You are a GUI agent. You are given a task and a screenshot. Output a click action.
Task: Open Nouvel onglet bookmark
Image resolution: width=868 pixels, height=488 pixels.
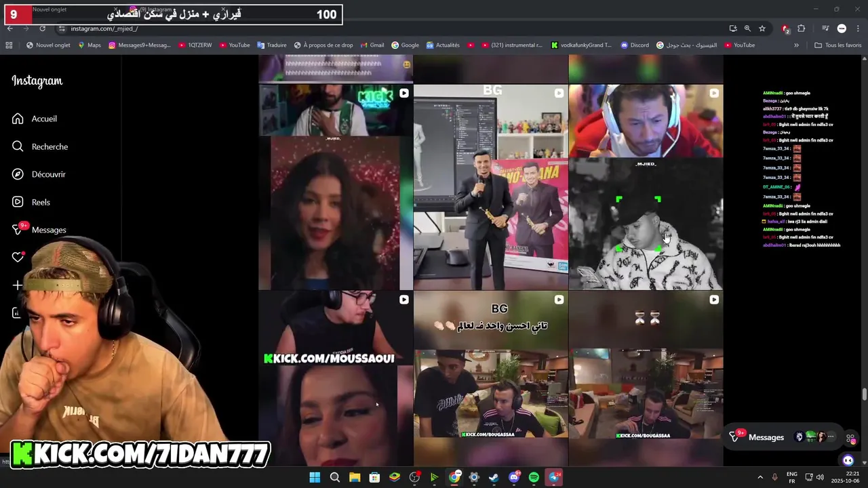48,45
